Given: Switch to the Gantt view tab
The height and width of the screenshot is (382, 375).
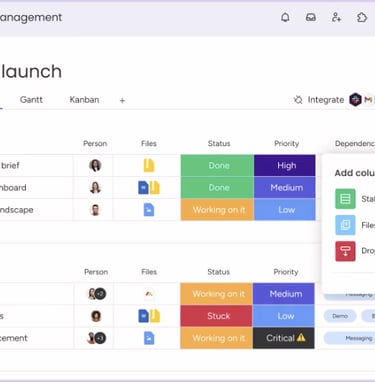Looking at the screenshot, I should click(31, 100).
